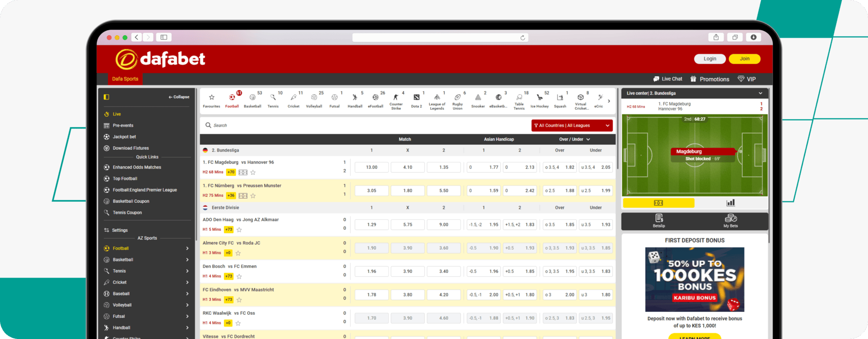868x339 pixels.
Task: Select the Cricket sport icon in top bar
Action: coord(294,100)
